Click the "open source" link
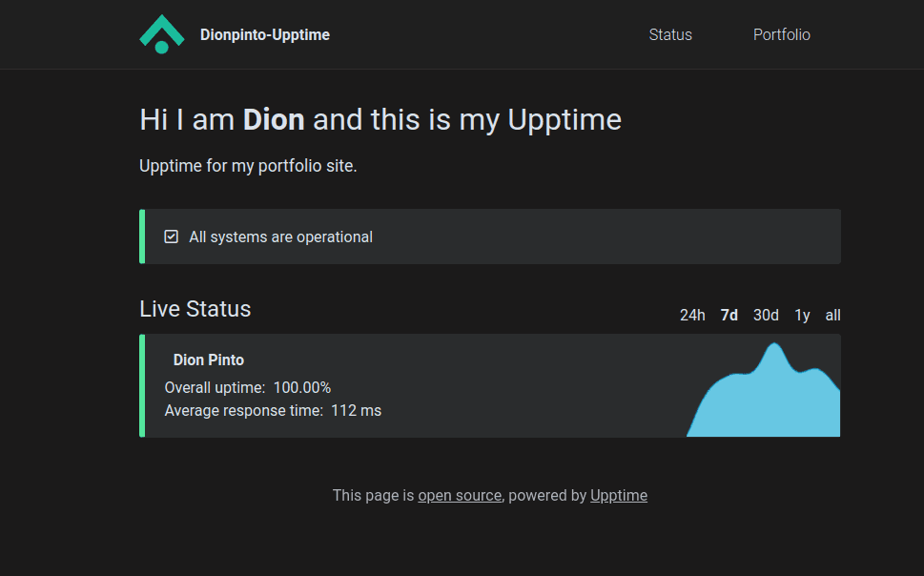924x576 pixels. (x=460, y=495)
